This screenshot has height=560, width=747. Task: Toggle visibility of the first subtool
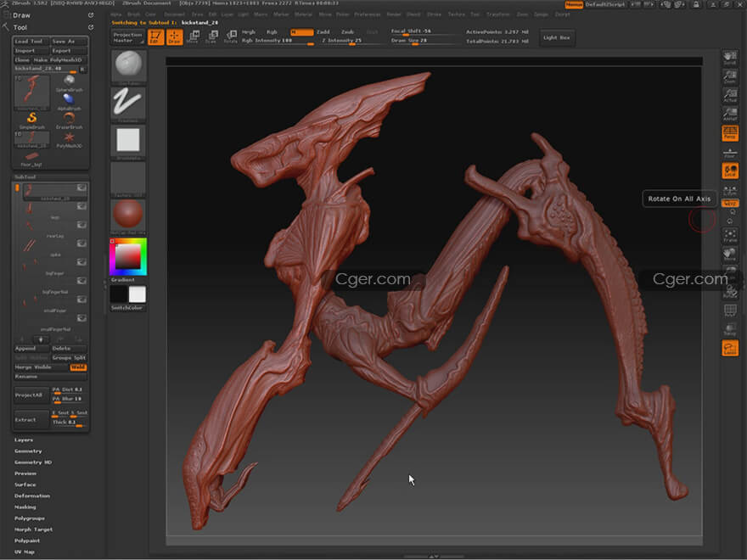coord(82,188)
